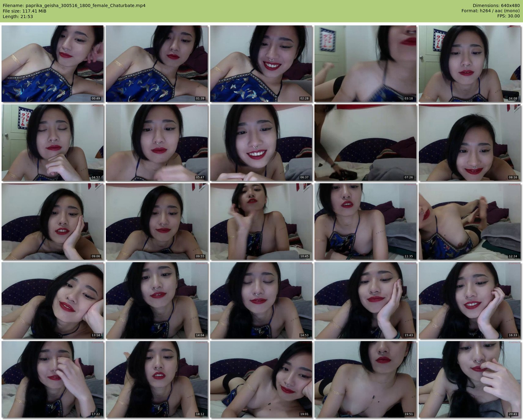Image resolution: width=523 pixels, height=420 pixels.
Task: Click the frame timestamped 18:12
Action: coord(157,379)
